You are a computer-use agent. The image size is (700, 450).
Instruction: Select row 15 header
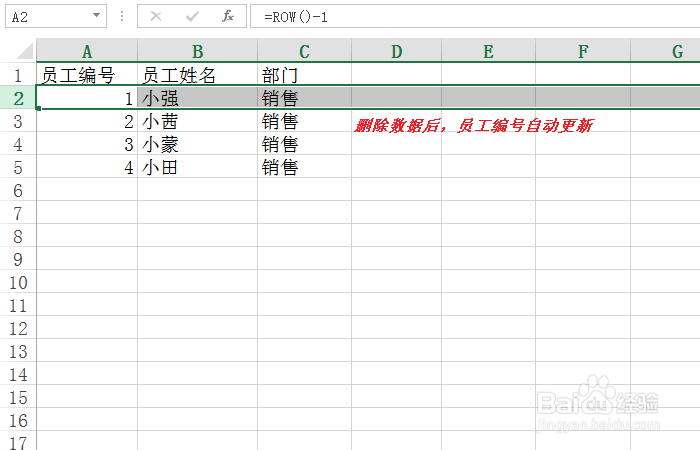coord(18,398)
